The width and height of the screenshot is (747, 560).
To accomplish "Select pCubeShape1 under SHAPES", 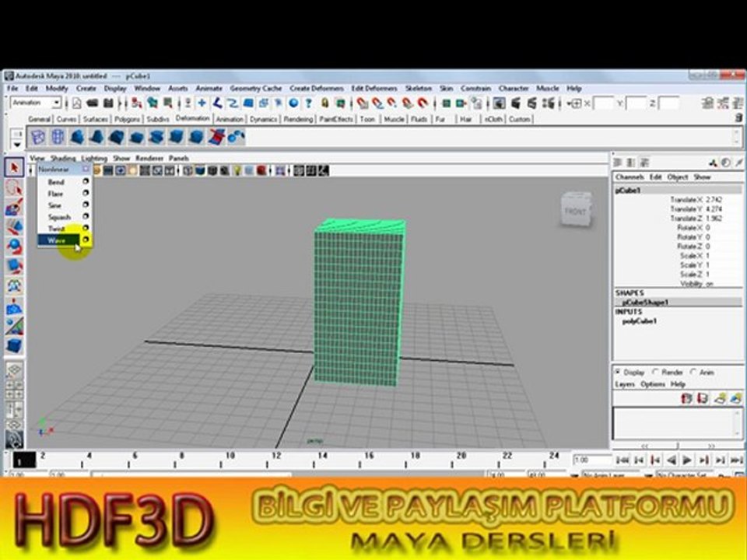I will (x=645, y=303).
